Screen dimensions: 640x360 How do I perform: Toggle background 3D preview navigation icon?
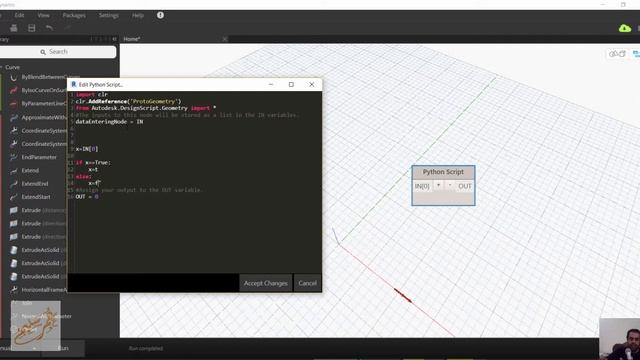click(617, 53)
